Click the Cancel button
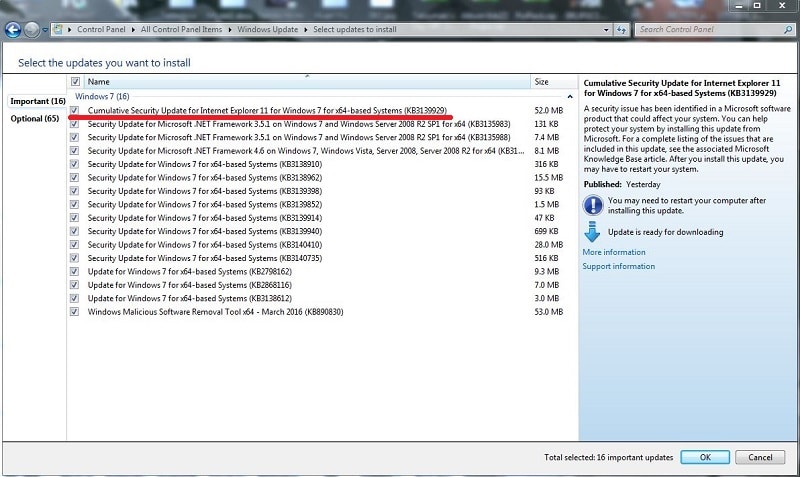This screenshot has width=800, height=477. tap(760, 457)
